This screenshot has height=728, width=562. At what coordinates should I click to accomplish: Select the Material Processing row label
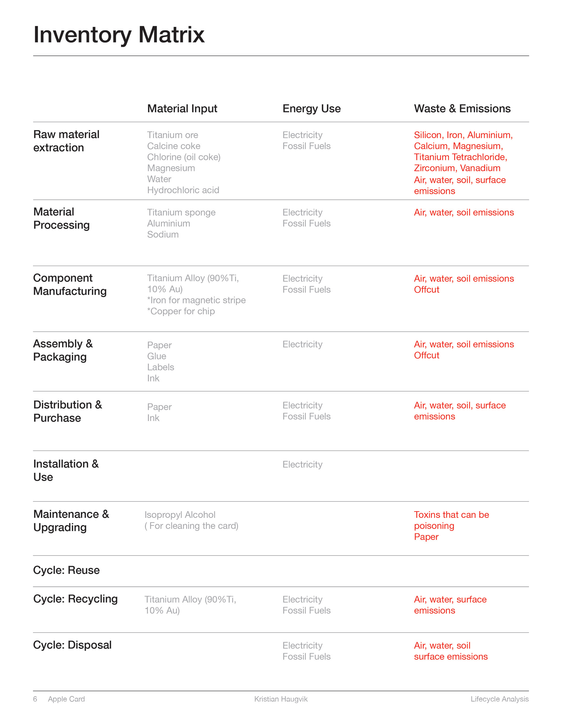[61, 218]
